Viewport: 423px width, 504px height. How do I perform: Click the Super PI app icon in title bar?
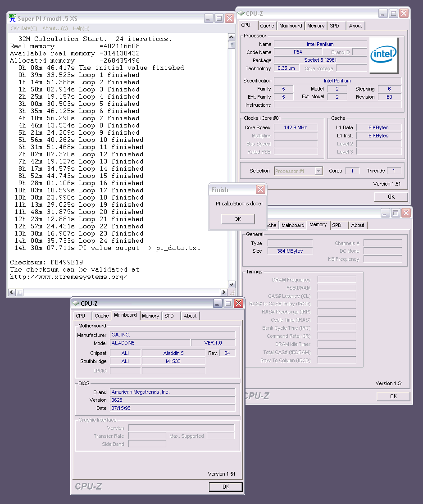13,18
